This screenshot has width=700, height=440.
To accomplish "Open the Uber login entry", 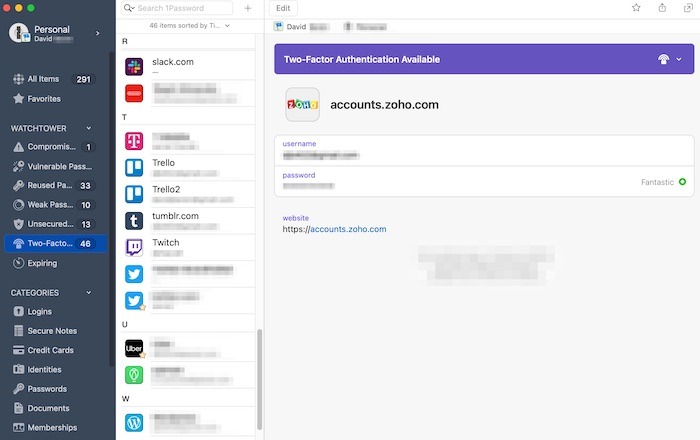I will [x=188, y=348].
